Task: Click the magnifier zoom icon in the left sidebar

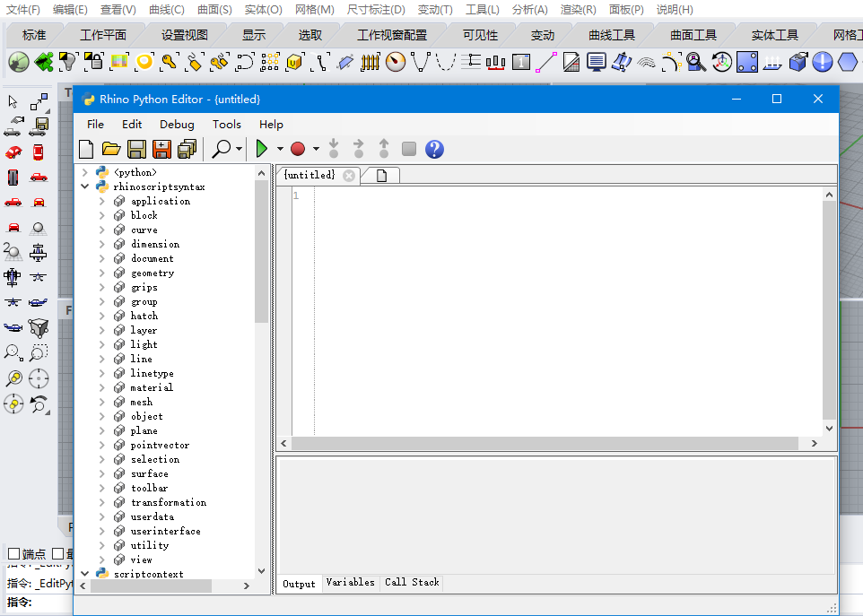Action: (x=13, y=352)
